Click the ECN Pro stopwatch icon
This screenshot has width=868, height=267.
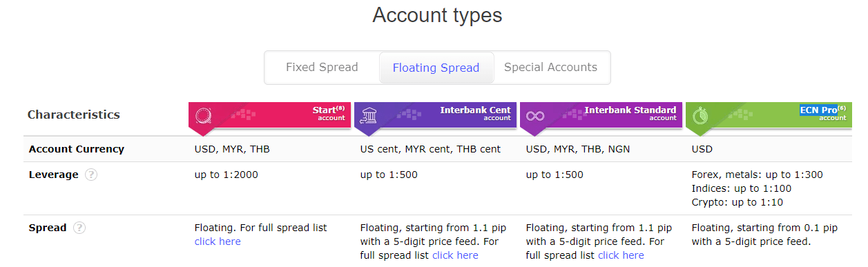pyautogui.click(x=701, y=115)
